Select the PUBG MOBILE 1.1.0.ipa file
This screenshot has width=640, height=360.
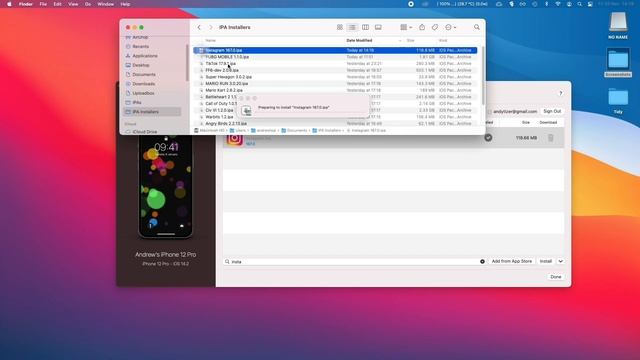coord(227,57)
